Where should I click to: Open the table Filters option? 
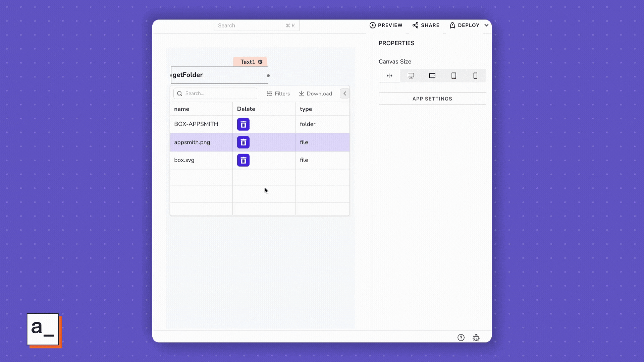[x=278, y=94]
